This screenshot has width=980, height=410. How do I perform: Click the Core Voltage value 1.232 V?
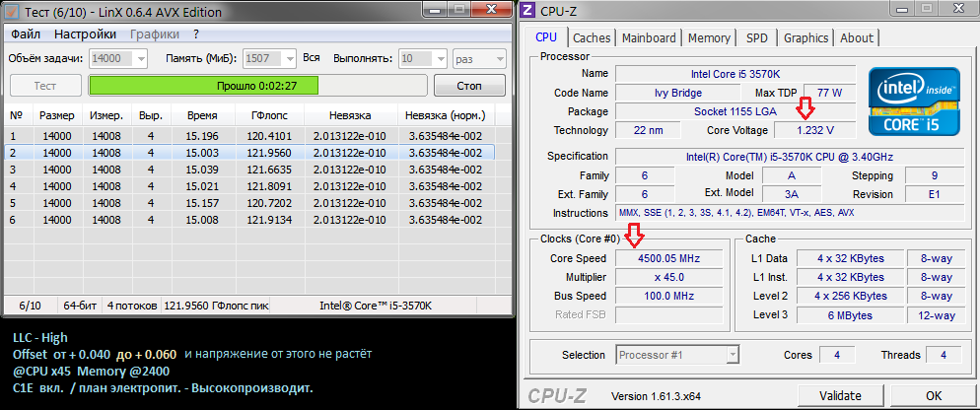click(814, 131)
